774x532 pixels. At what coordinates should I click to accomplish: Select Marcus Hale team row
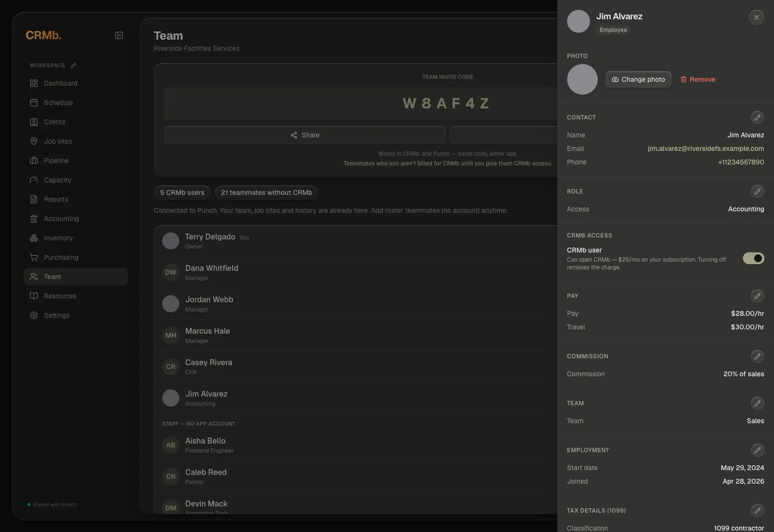tap(356, 335)
